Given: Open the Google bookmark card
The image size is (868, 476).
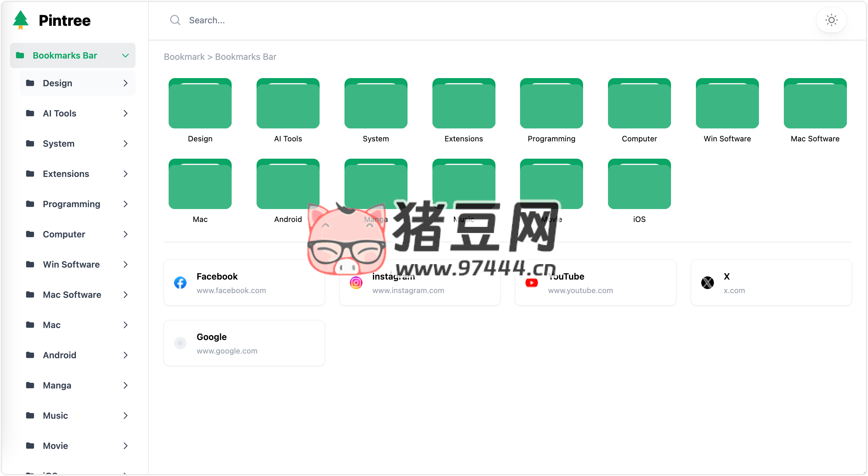Looking at the screenshot, I should click(x=244, y=343).
